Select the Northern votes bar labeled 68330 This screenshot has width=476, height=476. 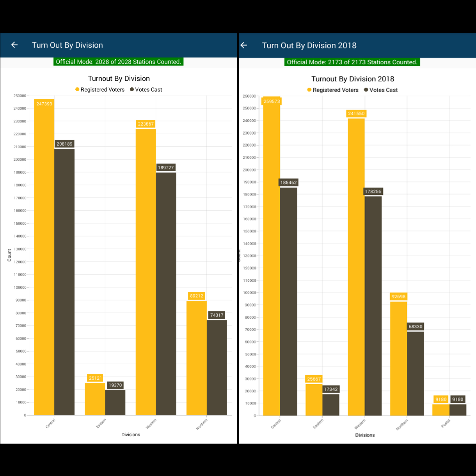click(416, 373)
